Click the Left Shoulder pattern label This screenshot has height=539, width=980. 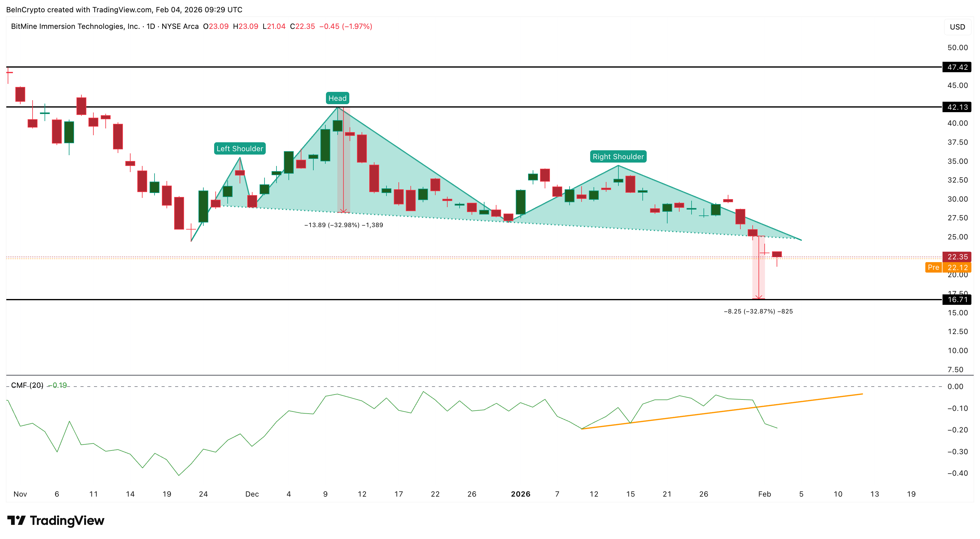point(240,149)
